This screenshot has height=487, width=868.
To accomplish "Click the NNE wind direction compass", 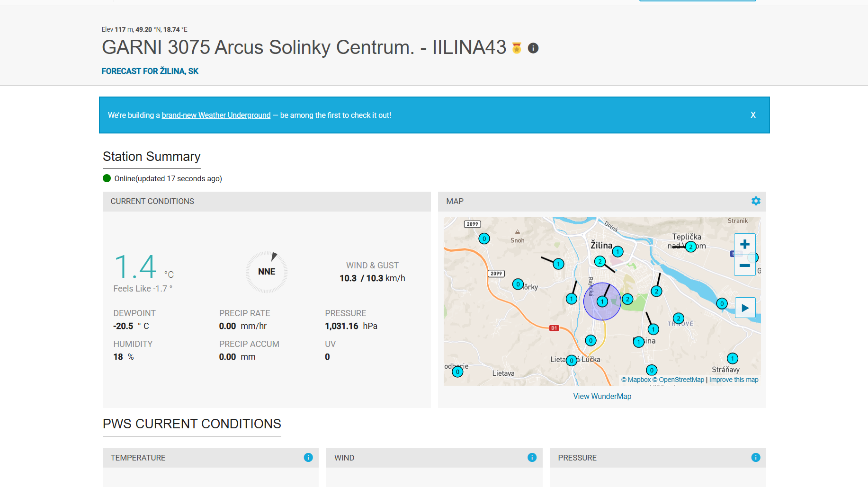I will pyautogui.click(x=267, y=272).
